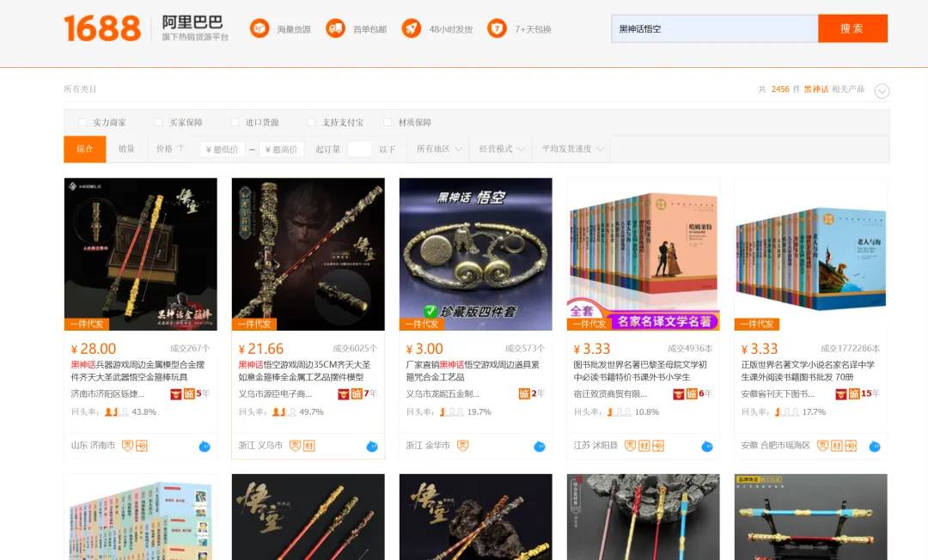Click 诚信通 7年 badge icon

tap(357, 394)
